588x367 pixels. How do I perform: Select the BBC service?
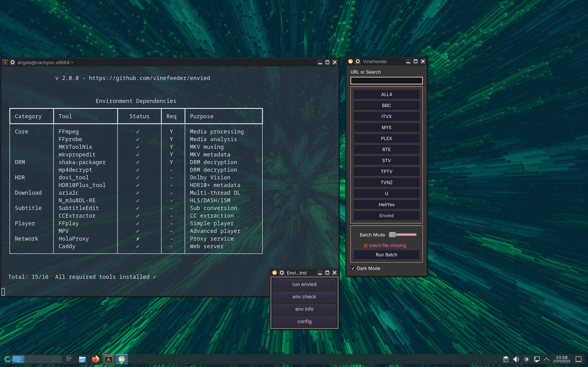point(386,105)
